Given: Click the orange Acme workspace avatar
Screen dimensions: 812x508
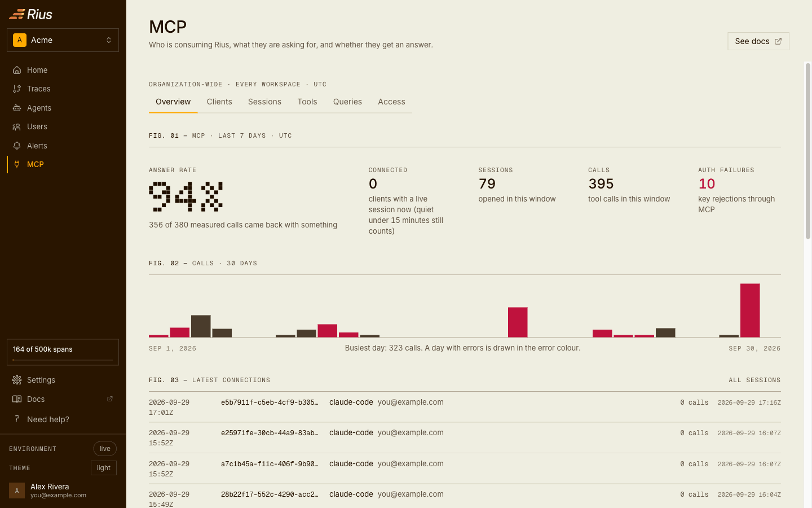Looking at the screenshot, I should (20, 40).
